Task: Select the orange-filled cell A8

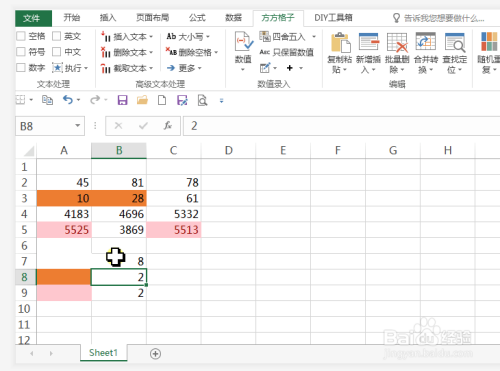Action: [x=63, y=277]
